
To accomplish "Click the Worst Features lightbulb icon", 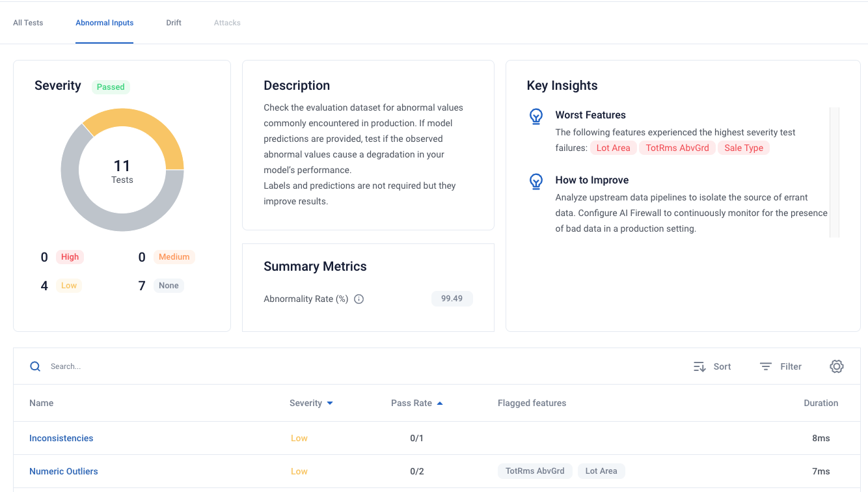I will 536,116.
